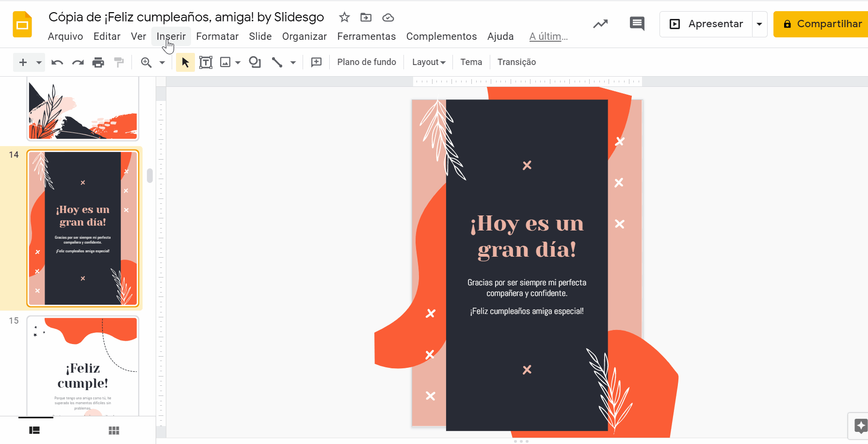Open the Tema panel

(471, 62)
